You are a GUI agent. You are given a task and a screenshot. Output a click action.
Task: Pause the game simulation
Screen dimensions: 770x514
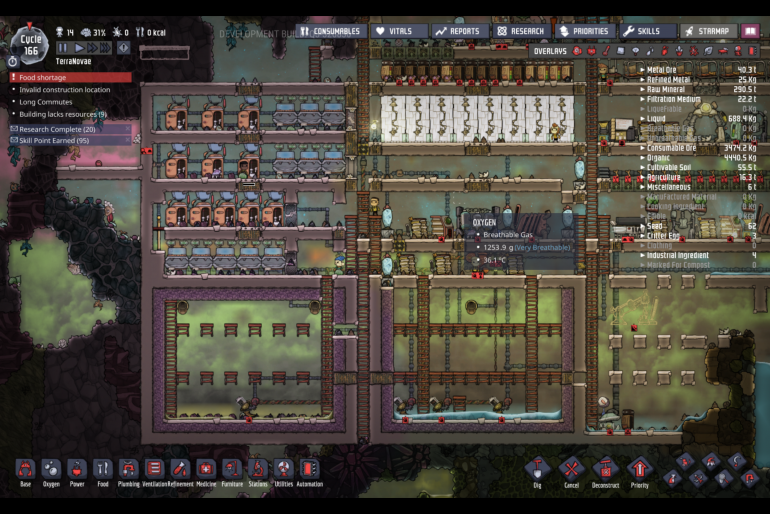[x=62, y=48]
